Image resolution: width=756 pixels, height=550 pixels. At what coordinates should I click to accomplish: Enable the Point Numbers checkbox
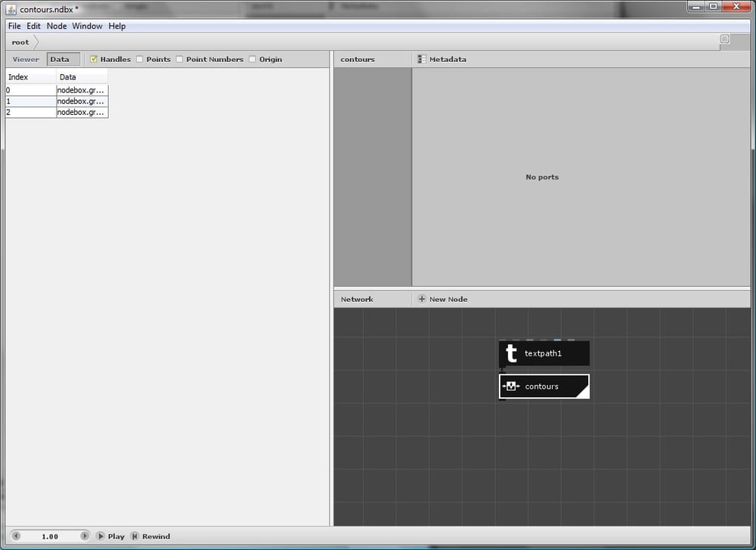pos(179,59)
